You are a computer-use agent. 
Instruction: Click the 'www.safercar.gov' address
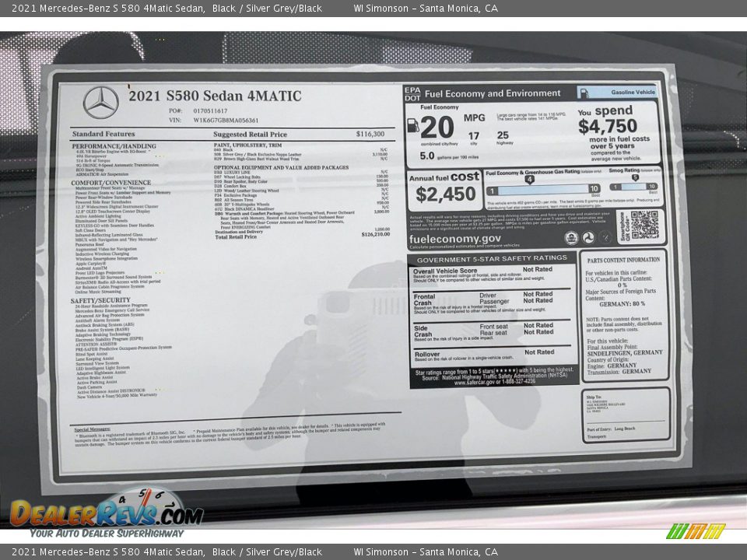[475, 383]
